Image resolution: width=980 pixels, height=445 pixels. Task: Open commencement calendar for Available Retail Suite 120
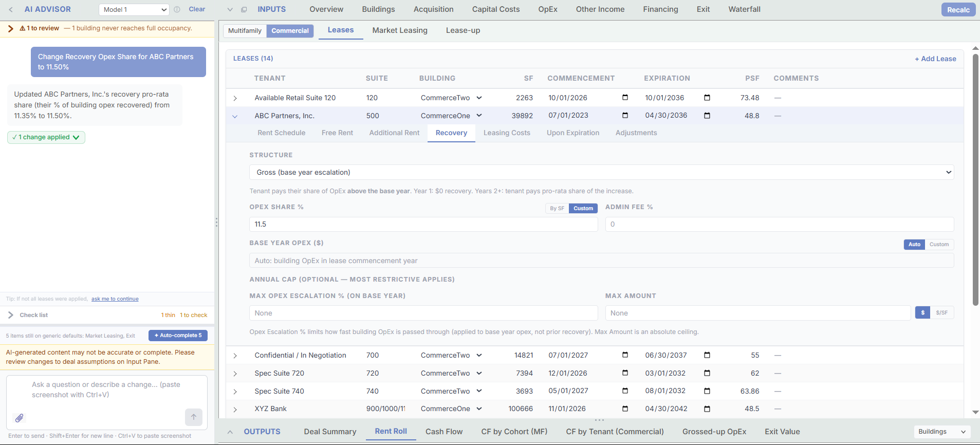point(625,98)
